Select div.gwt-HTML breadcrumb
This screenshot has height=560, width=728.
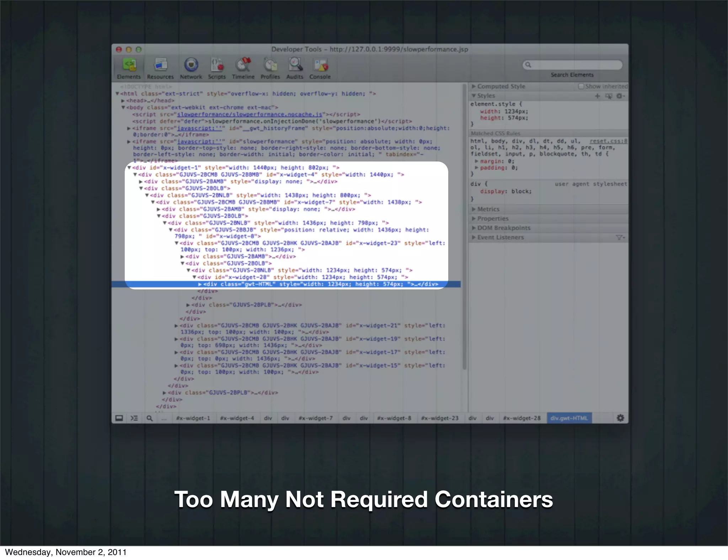tap(569, 418)
